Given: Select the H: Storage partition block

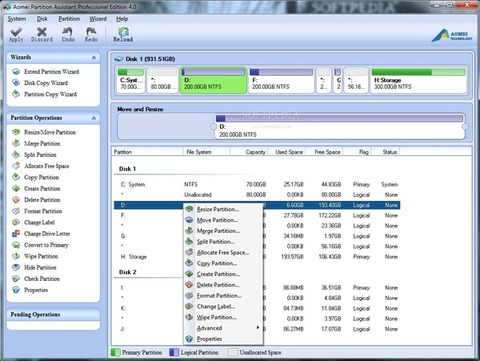Looking at the screenshot, I should [418, 80].
